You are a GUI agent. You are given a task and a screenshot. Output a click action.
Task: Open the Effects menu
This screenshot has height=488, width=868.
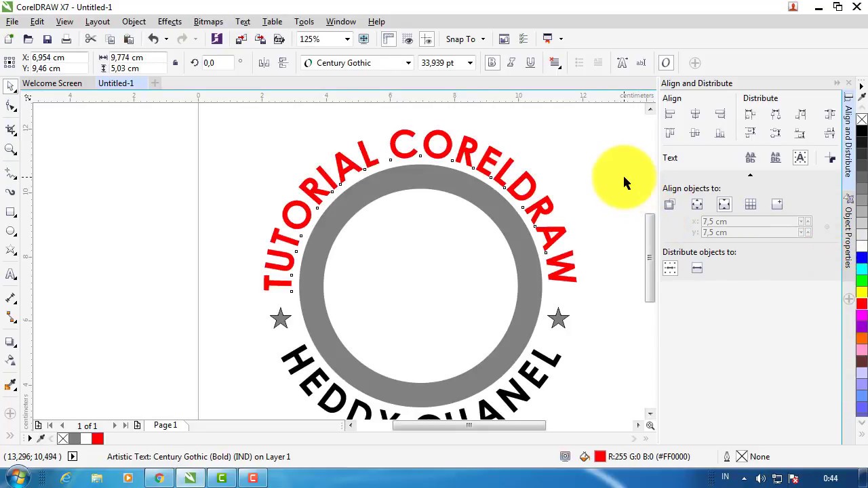click(x=170, y=22)
